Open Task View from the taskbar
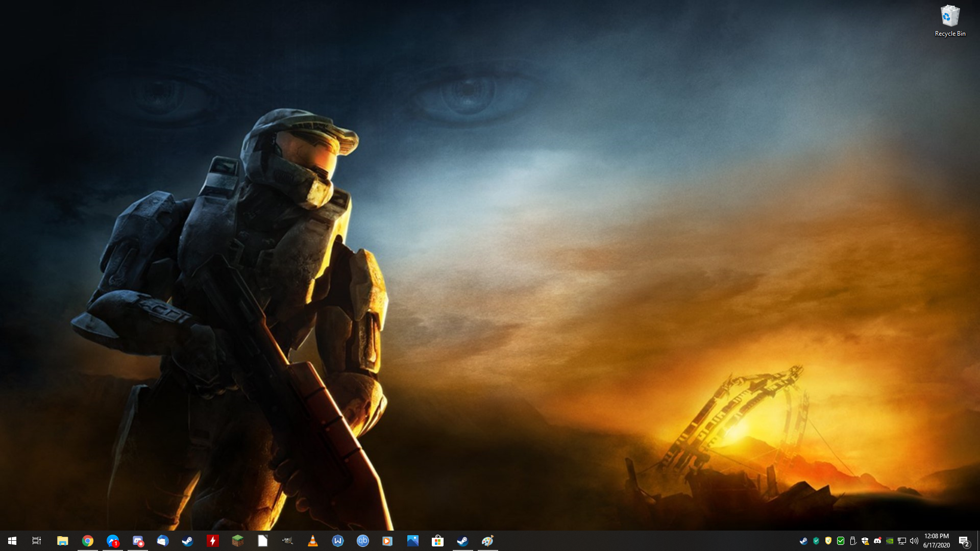Image resolution: width=980 pixels, height=551 pixels. point(37,541)
